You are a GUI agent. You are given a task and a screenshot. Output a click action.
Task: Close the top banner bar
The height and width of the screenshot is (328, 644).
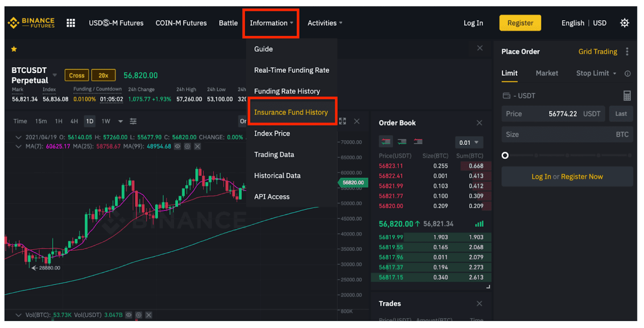[480, 48]
